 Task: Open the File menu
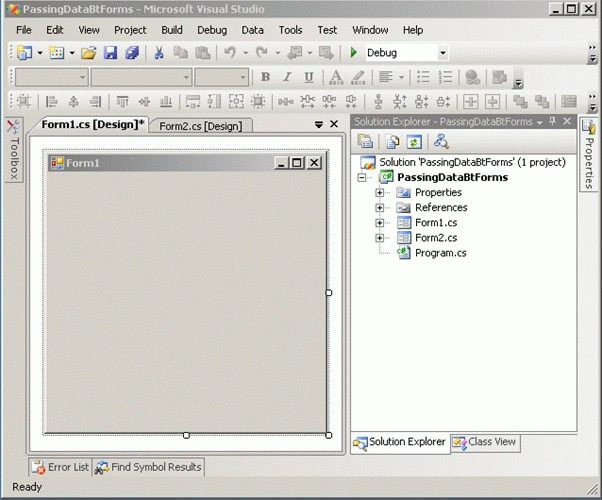tap(24, 30)
